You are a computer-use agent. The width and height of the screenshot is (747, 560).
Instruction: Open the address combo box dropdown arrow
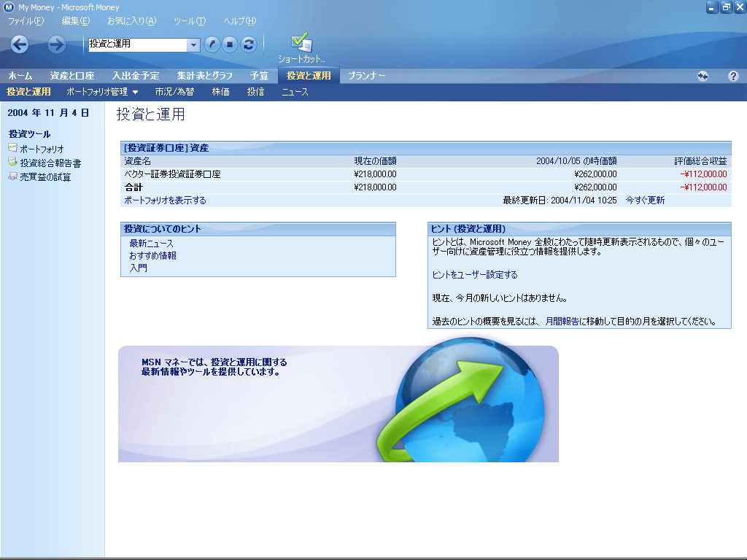click(193, 44)
